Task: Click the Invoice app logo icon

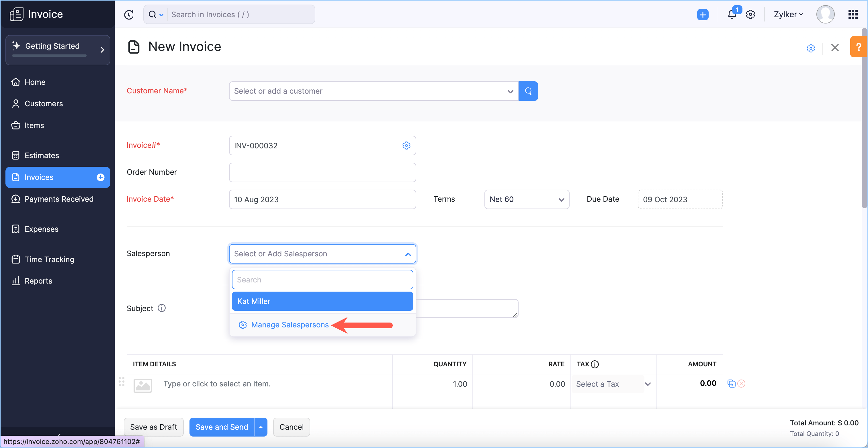Action: [x=16, y=14]
